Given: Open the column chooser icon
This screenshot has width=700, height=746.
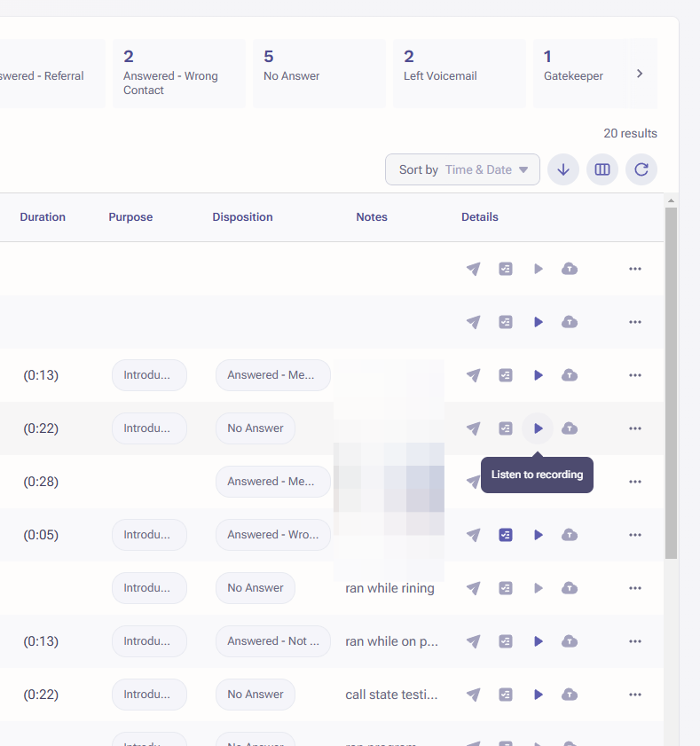Looking at the screenshot, I should [x=602, y=169].
